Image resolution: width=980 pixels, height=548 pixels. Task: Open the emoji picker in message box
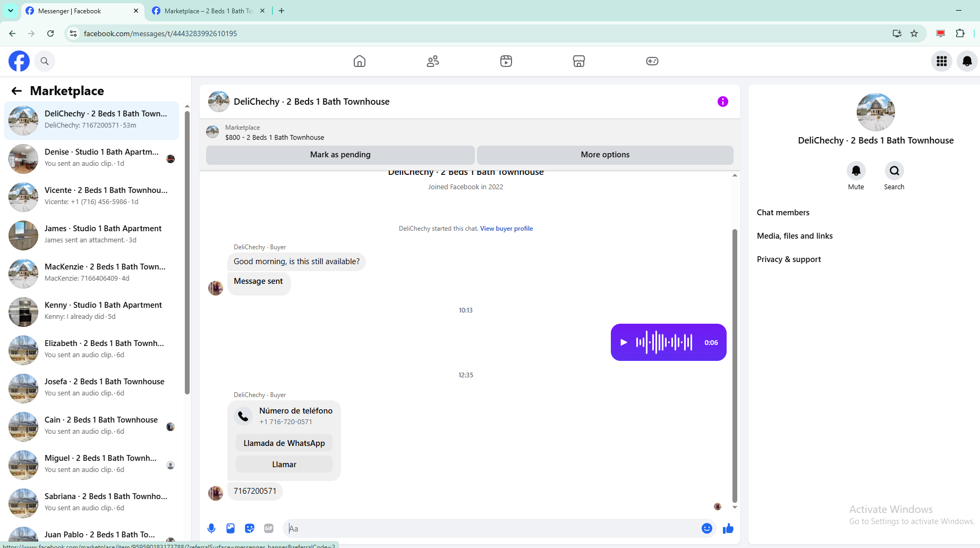[707, 528]
